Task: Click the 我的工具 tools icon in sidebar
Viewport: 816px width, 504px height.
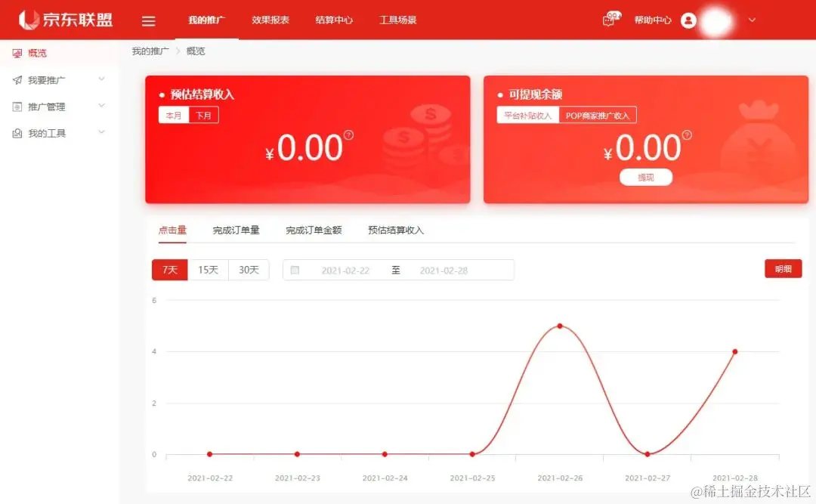Action: click(16, 132)
